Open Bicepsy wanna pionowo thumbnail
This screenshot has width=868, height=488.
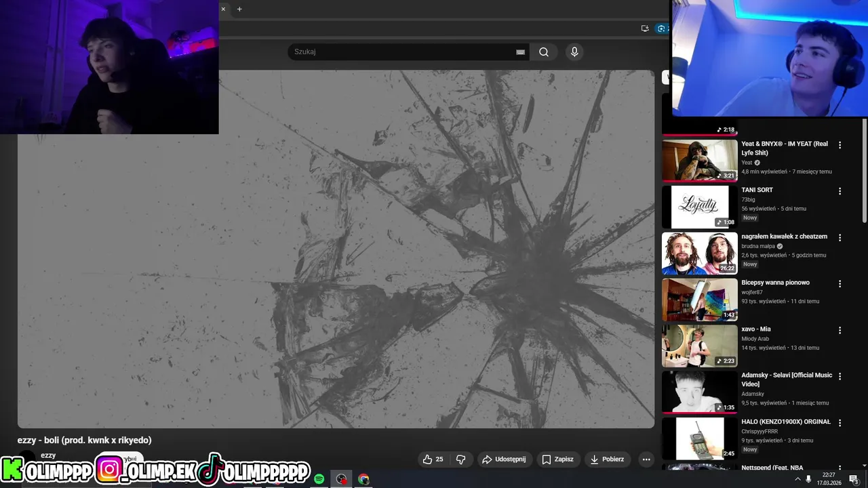click(700, 300)
